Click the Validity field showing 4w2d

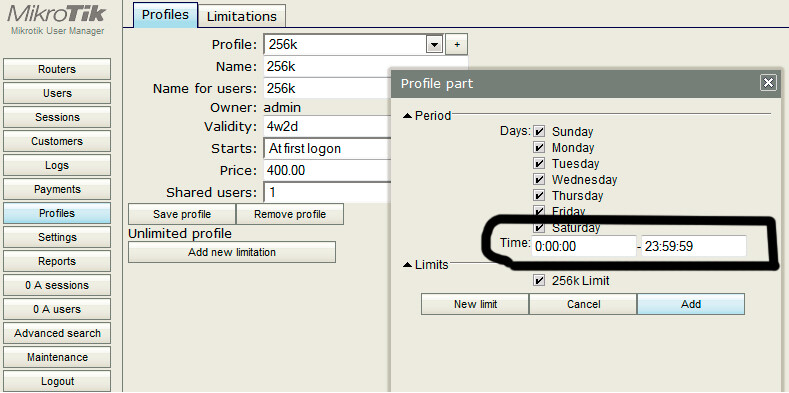click(328, 126)
